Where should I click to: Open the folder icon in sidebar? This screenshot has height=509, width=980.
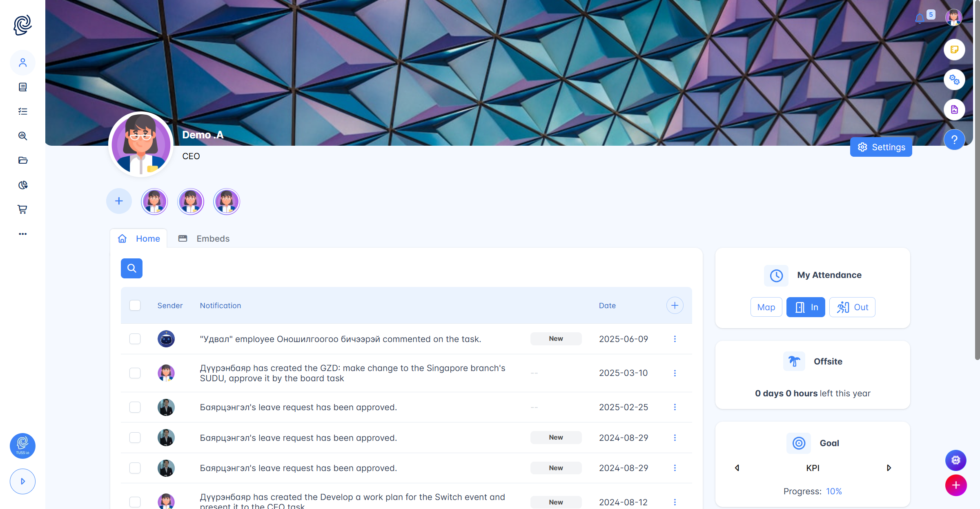tap(22, 160)
